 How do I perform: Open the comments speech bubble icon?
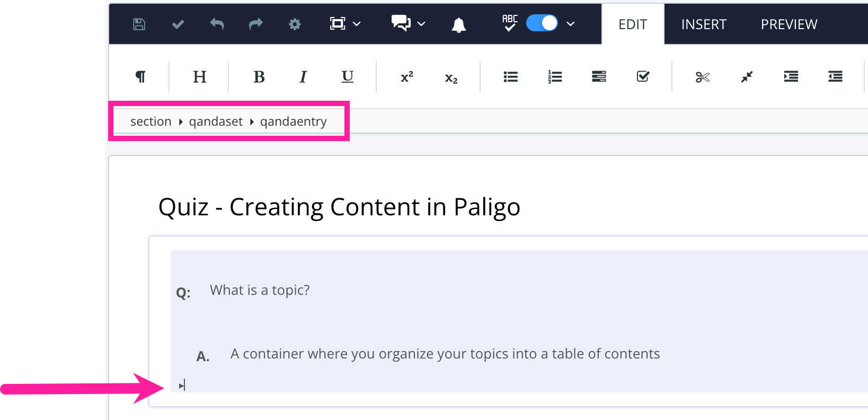401,23
